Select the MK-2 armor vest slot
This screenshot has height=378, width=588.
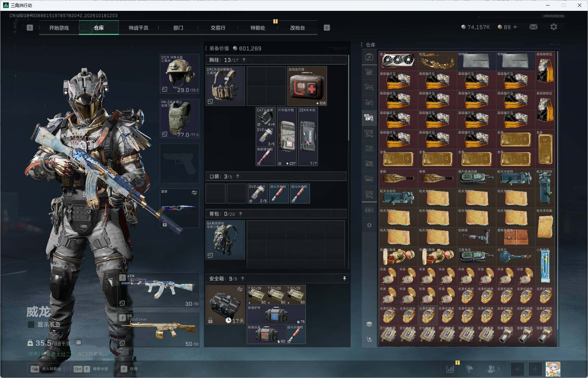click(180, 118)
